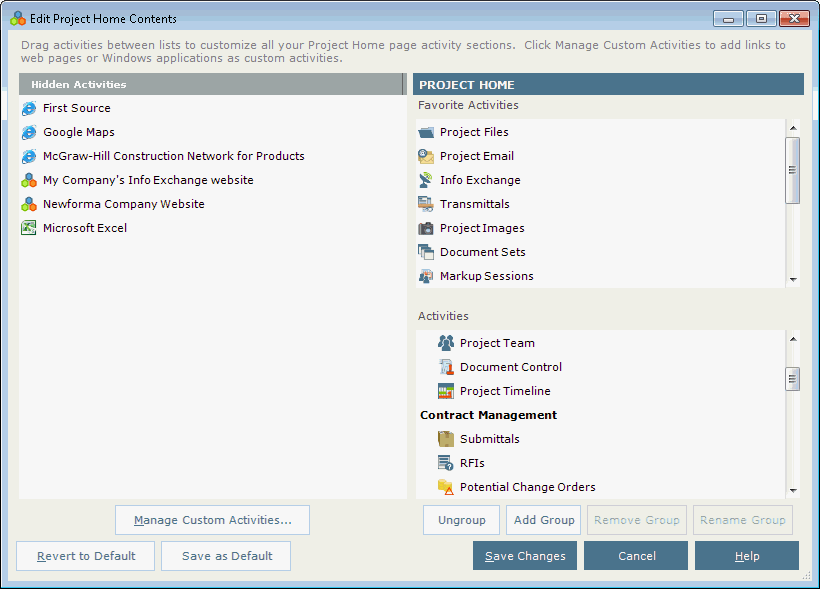Click Activities list scrollbar down arrow
Screen dimensions: 820x589
point(793,491)
